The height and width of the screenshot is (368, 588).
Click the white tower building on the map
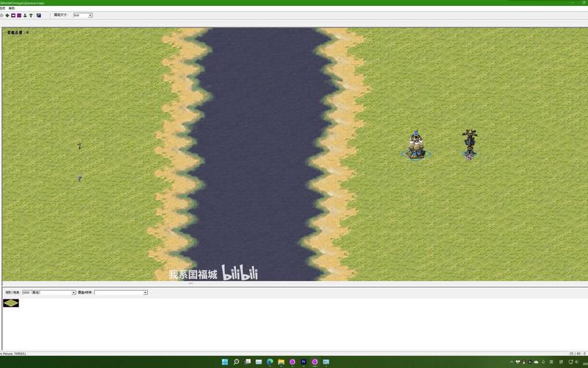point(417,145)
